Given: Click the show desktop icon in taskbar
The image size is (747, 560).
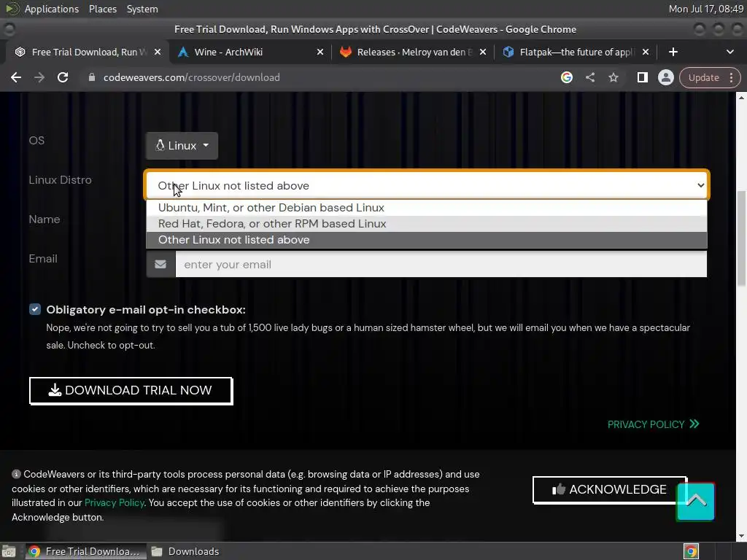Looking at the screenshot, I should pos(9,551).
